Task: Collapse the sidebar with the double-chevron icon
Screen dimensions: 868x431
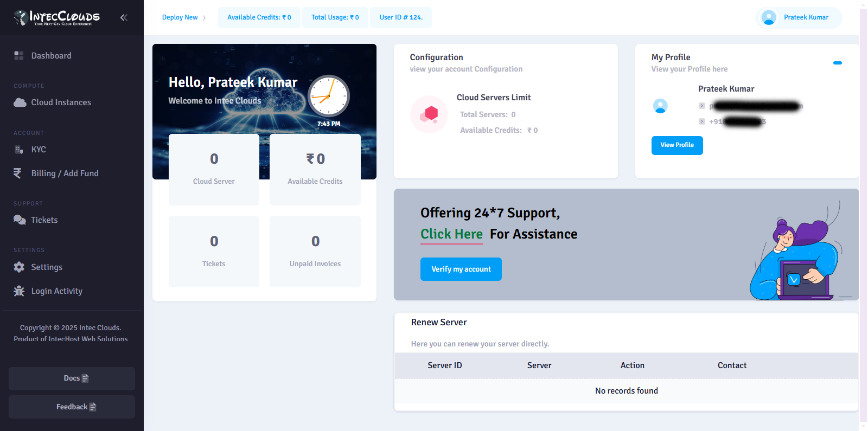Action: (124, 17)
